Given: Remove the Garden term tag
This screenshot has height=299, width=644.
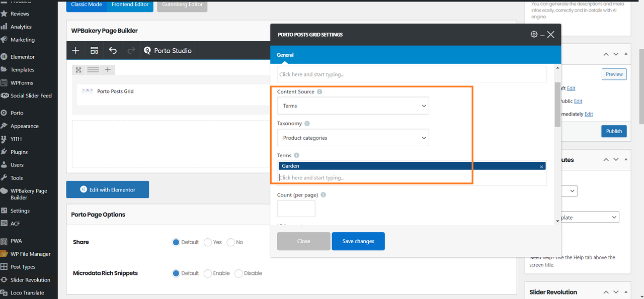Looking at the screenshot, I should coord(541,166).
